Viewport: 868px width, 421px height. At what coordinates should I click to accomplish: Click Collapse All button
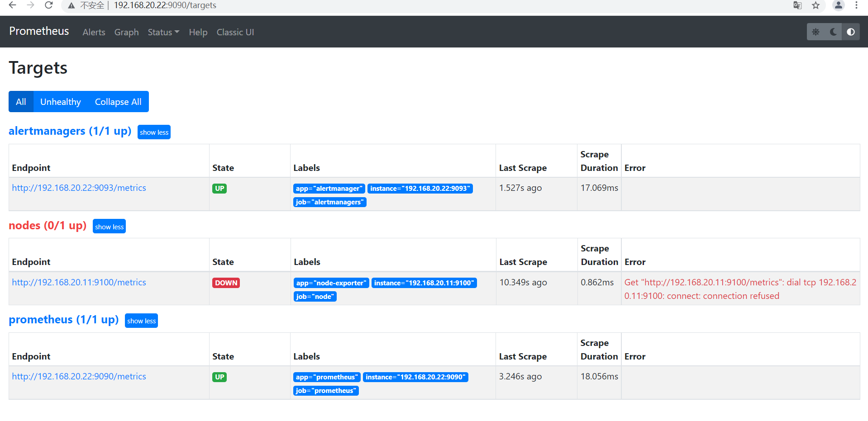[118, 102]
